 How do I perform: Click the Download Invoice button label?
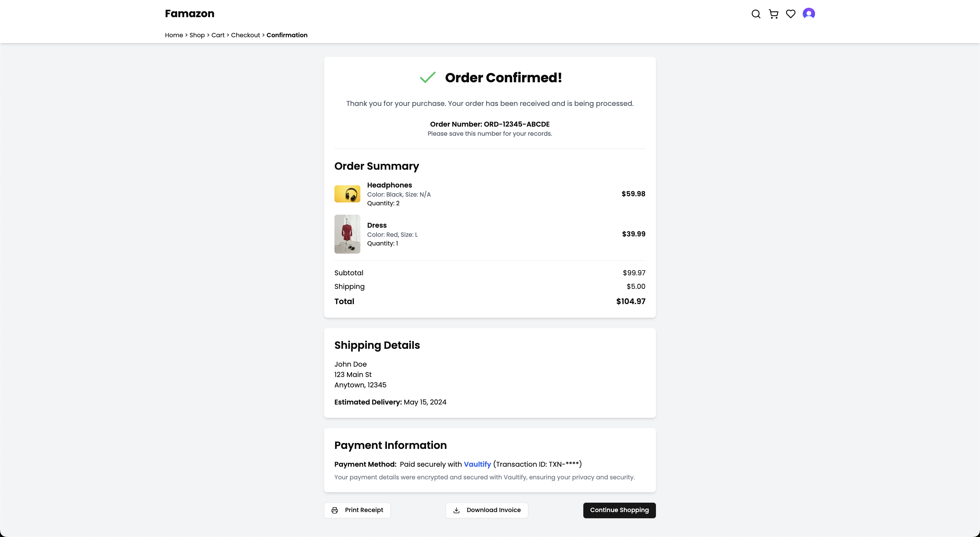(x=494, y=510)
